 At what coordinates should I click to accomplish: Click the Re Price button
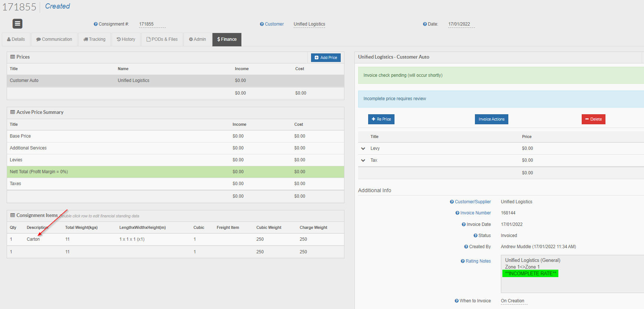(381, 119)
